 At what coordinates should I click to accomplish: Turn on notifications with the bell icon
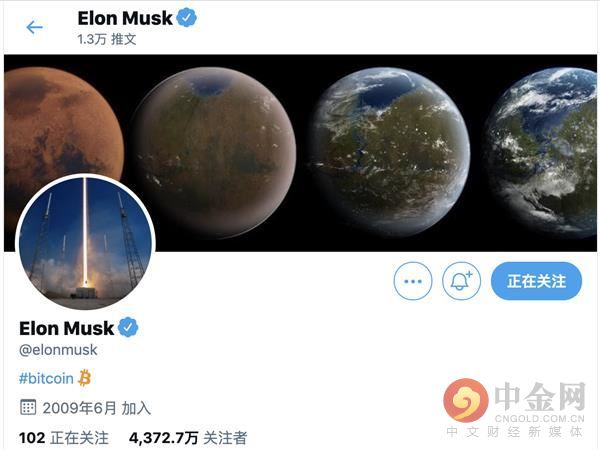tap(461, 281)
